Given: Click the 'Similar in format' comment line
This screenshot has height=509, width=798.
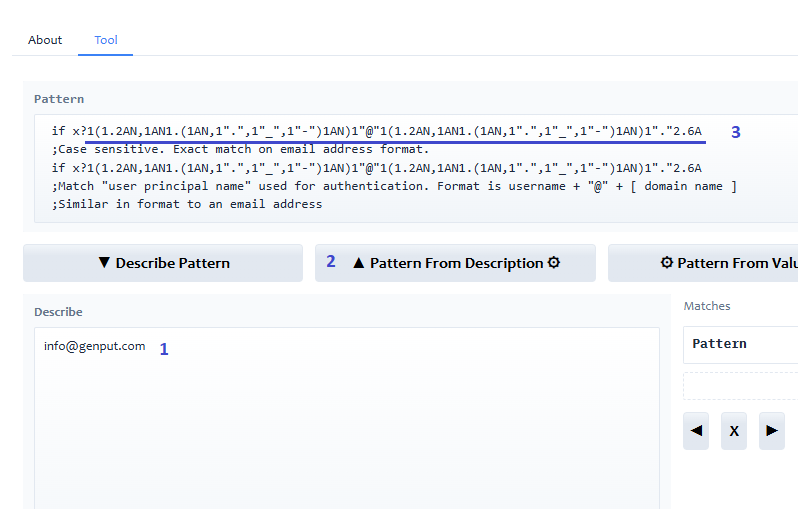Looking at the screenshot, I should click(187, 204).
